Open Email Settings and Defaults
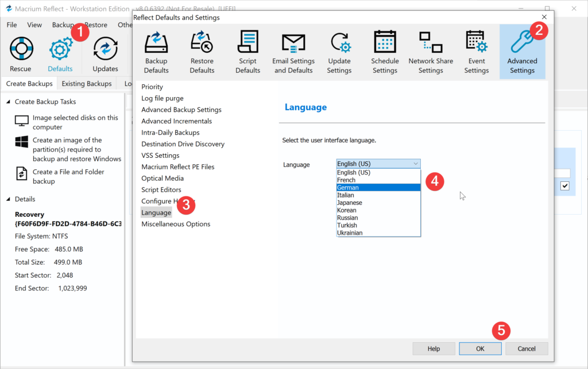The width and height of the screenshot is (588, 369). [x=293, y=52]
